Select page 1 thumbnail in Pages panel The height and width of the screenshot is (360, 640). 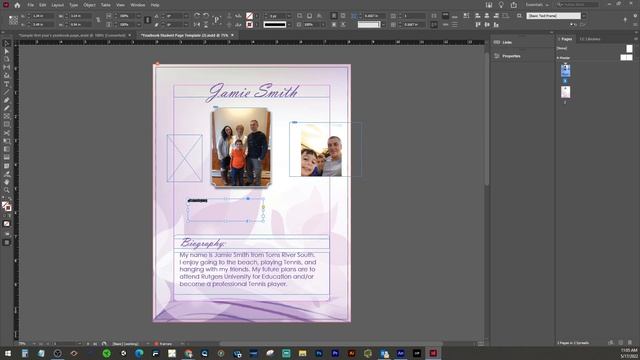pyautogui.click(x=565, y=71)
